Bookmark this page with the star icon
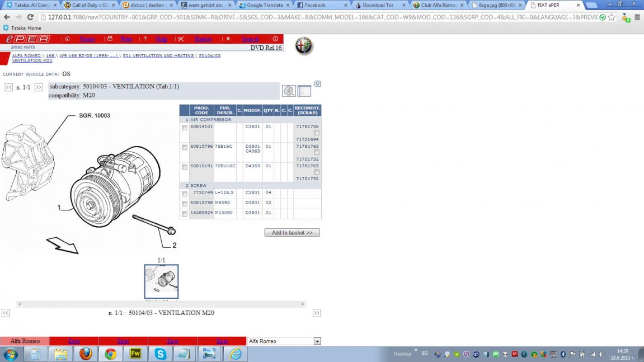This screenshot has height=362, width=644. (612, 17)
